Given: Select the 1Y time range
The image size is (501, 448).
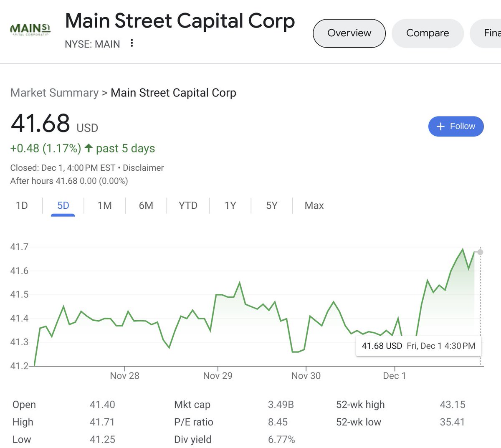Looking at the screenshot, I should [229, 205].
